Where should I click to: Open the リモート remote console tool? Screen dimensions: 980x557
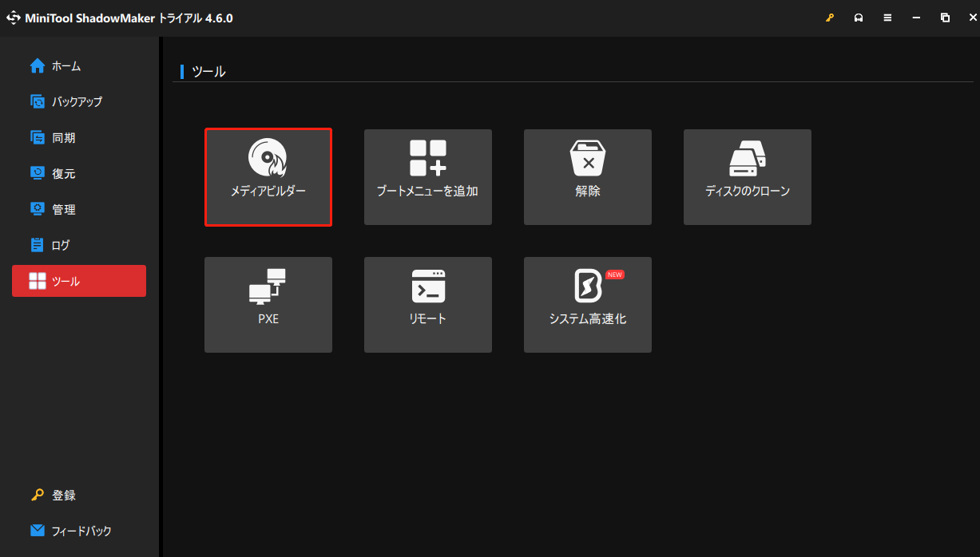tap(427, 305)
